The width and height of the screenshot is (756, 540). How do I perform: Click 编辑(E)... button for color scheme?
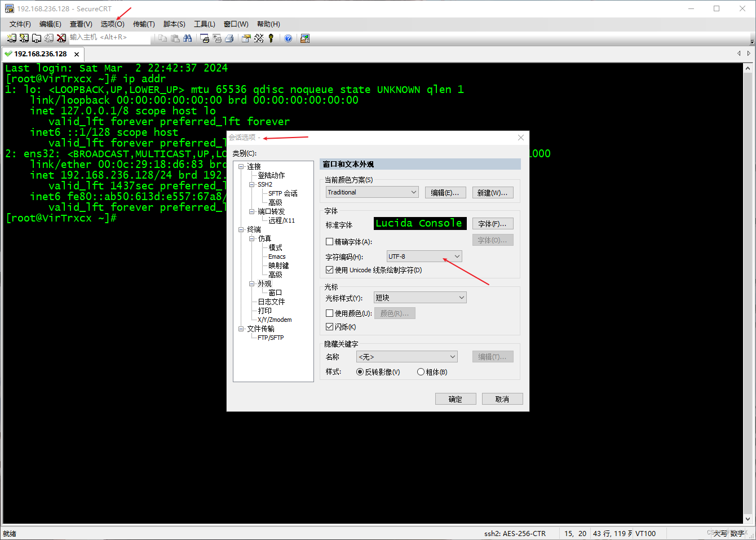point(445,193)
